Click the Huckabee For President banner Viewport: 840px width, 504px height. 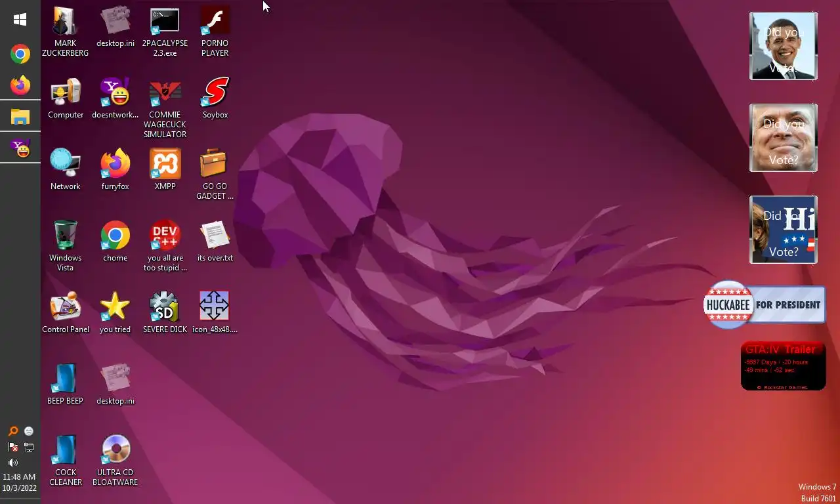click(764, 304)
